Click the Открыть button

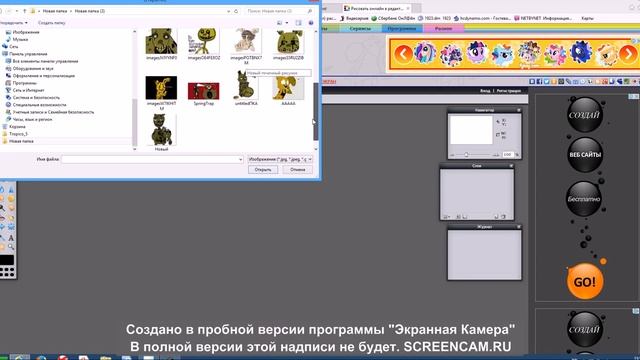coord(263,169)
